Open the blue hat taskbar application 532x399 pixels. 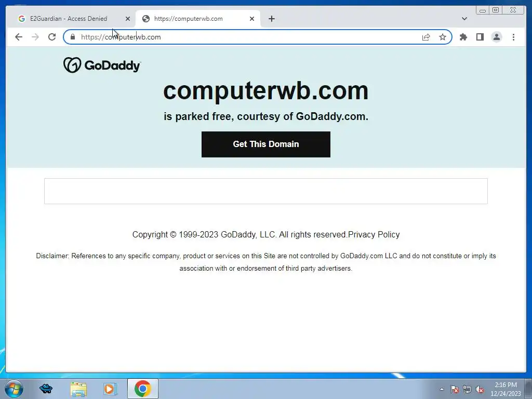point(46,389)
